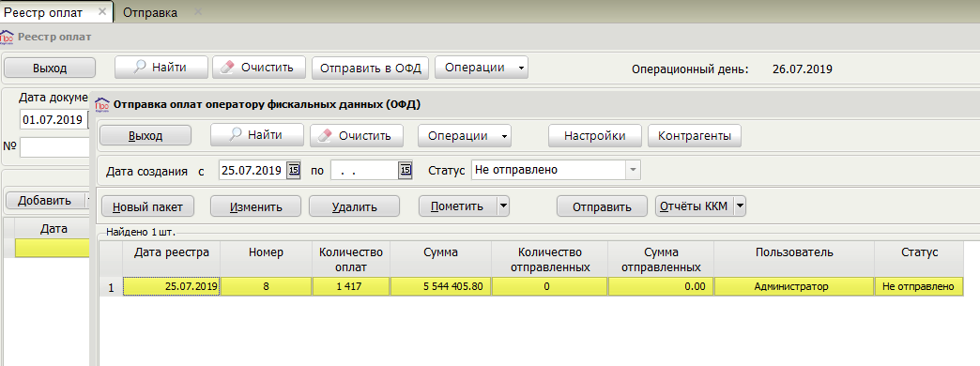Close the Реестр оплат tab
The width and height of the screenshot is (980, 366).
click(102, 12)
